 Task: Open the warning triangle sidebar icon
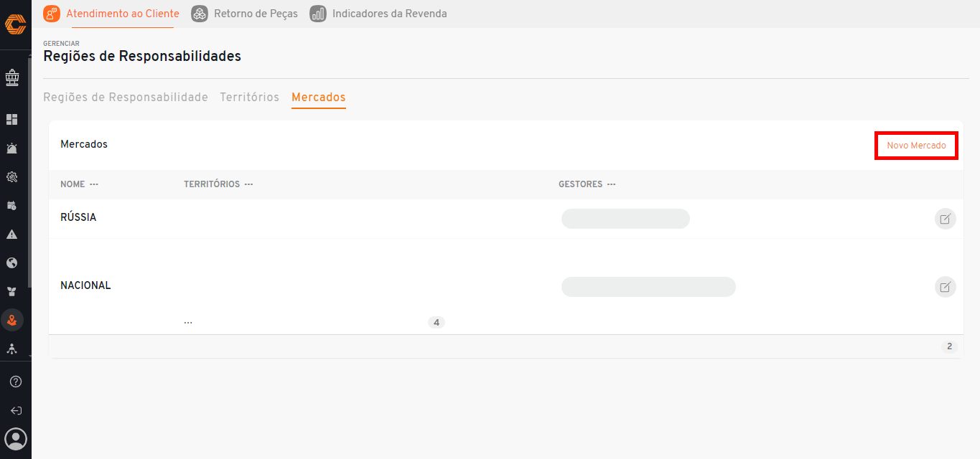pos(12,235)
